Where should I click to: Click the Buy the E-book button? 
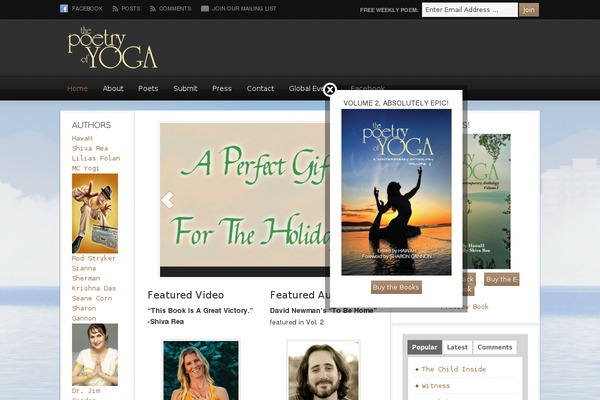[x=502, y=279]
